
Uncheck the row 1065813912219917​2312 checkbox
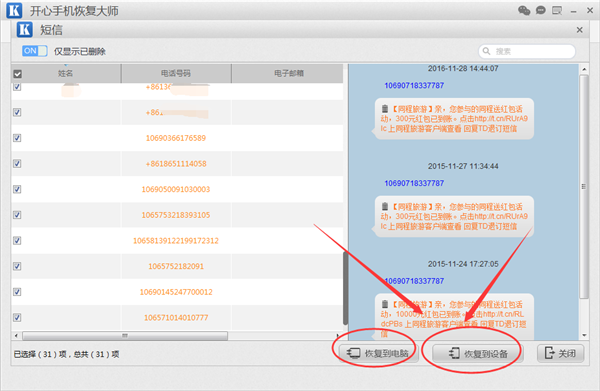(x=17, y=240)
